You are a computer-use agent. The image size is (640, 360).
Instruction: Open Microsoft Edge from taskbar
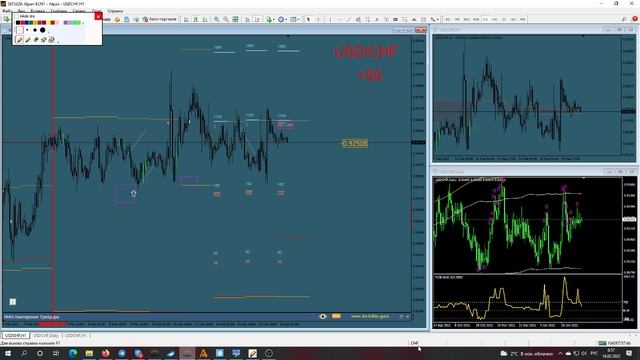[x=73, y=353]
